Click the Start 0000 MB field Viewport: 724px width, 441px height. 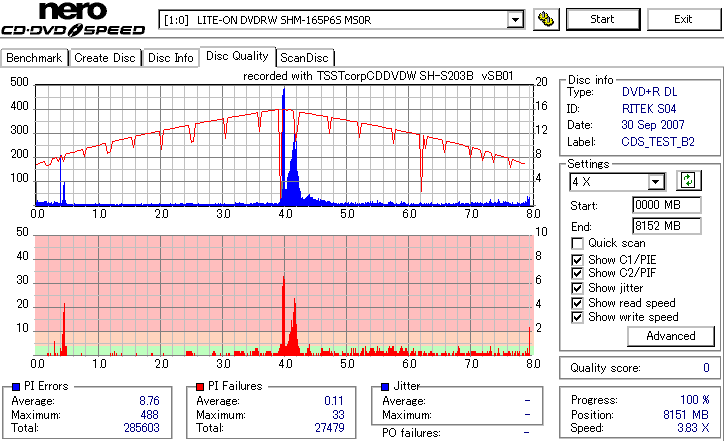pyautogui.click(x=666, y=205)
